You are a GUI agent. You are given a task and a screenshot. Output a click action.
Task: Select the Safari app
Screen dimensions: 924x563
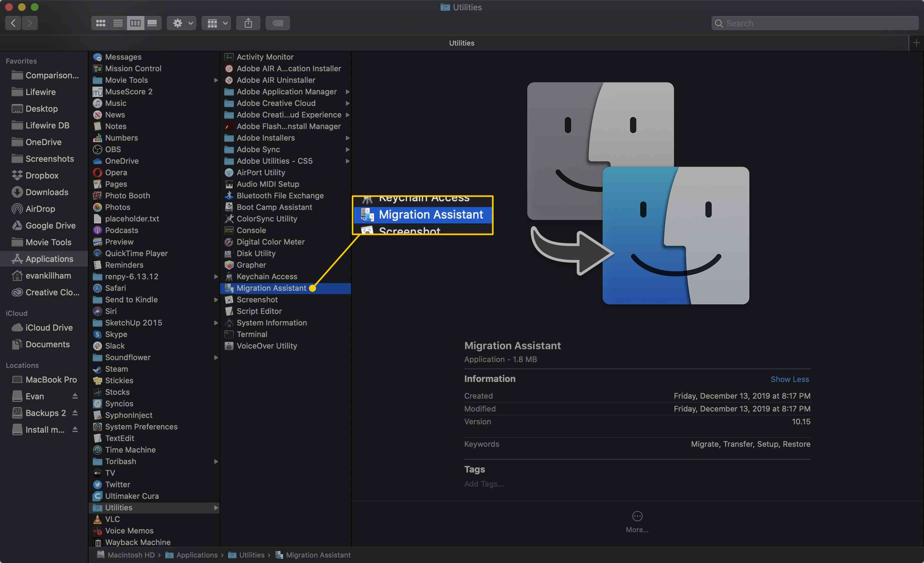(154, 288)
